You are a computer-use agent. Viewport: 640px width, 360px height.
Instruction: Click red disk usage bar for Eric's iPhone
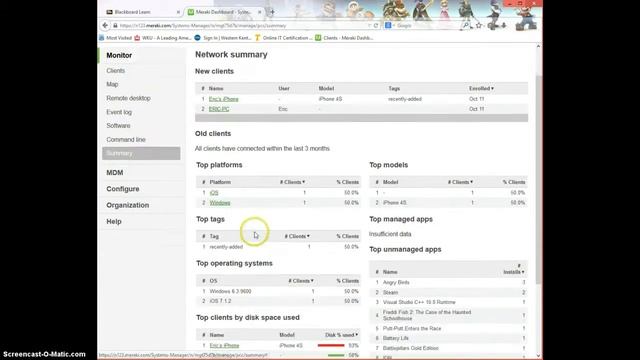(331, 346)
